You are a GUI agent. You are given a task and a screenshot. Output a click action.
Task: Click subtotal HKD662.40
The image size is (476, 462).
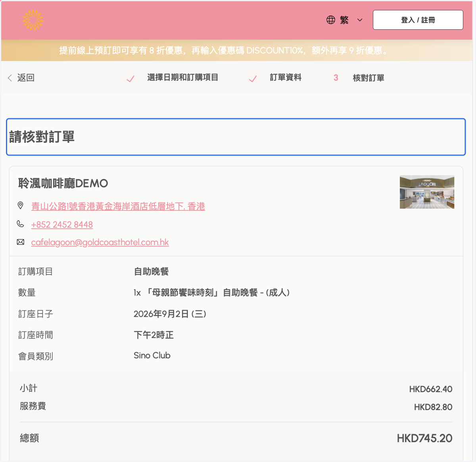click(431, 389)
